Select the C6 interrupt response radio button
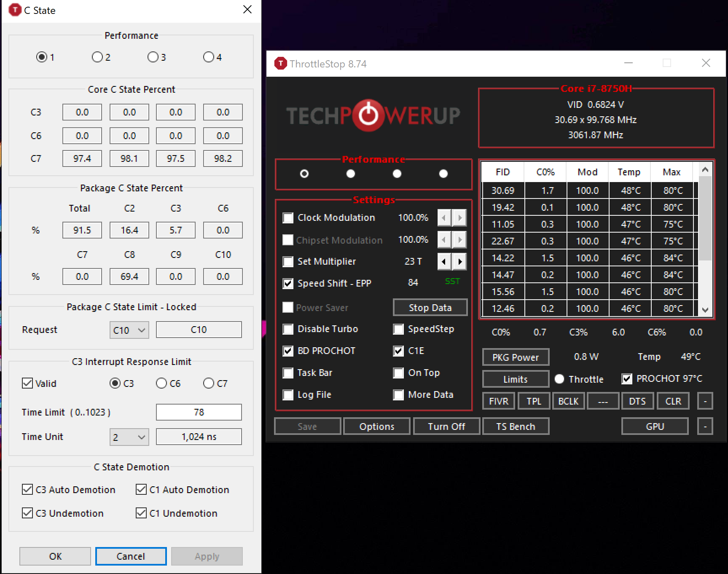728x574 pixels. click(161, 383)
